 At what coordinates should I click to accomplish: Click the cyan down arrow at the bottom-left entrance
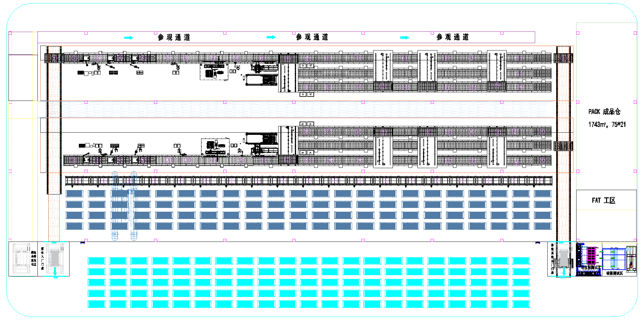point(55,272)
